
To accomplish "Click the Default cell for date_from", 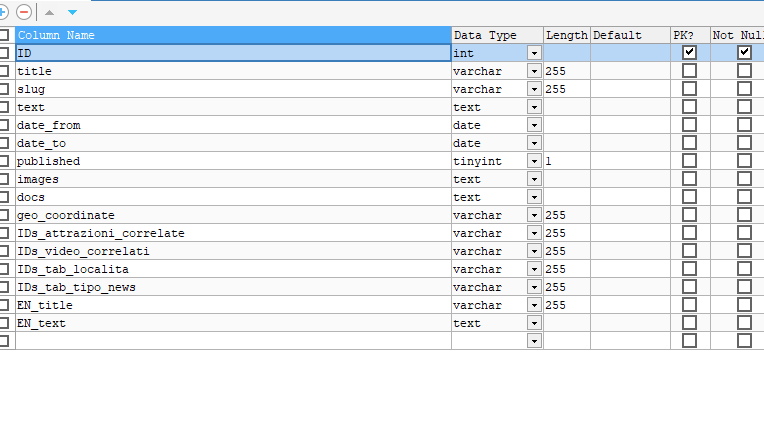I will coord(629,125).
